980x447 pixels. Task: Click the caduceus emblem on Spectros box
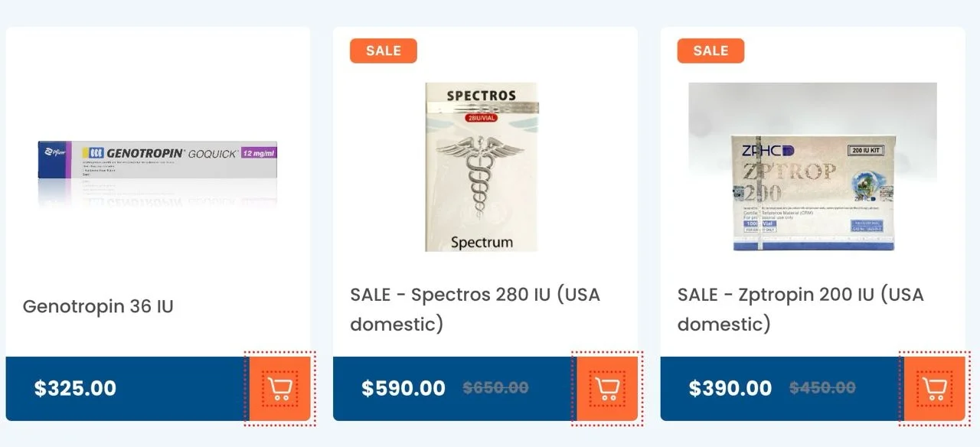pyautogui.click(x=482, y=178)
